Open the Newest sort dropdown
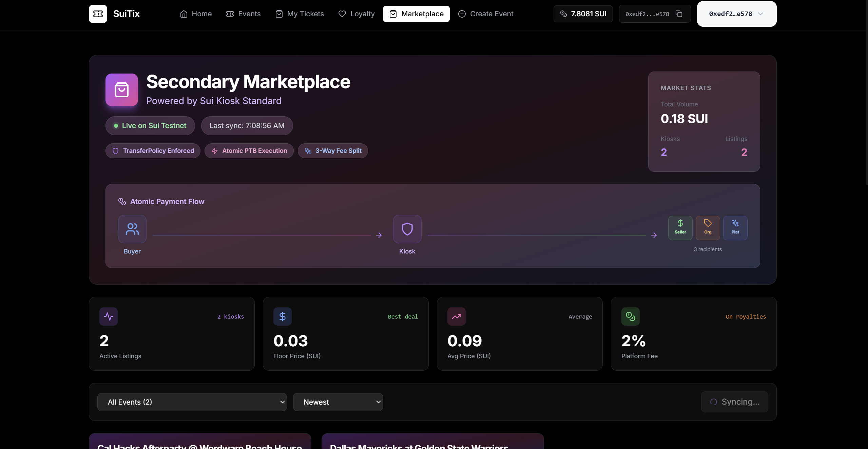 [x=338, y=402]
